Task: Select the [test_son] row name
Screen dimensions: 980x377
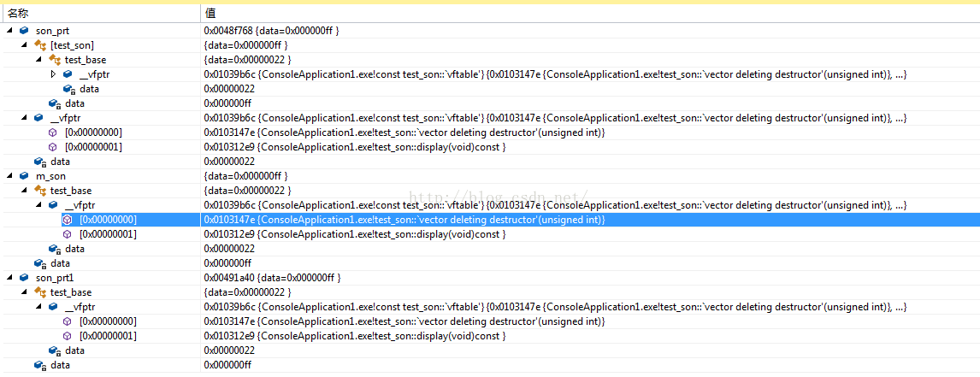Action: tap(72, 45)
